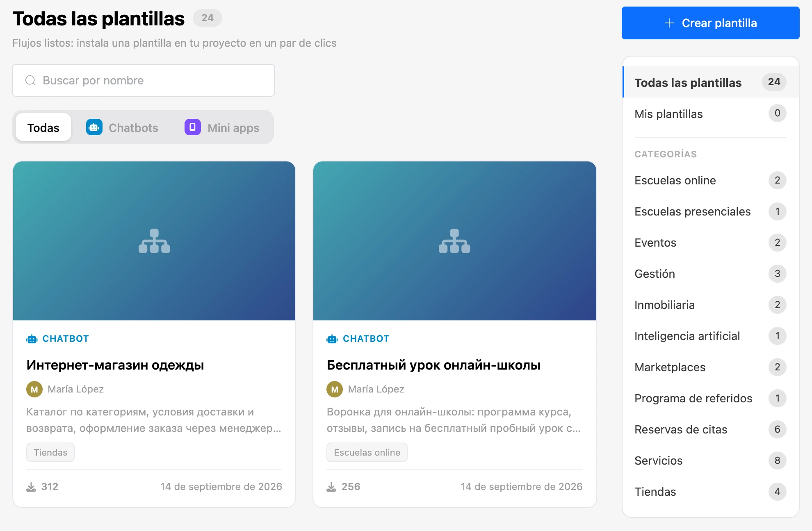Filter by Gestión category
The height and width of the screenshot is (531, 812).
click(711, 274)
